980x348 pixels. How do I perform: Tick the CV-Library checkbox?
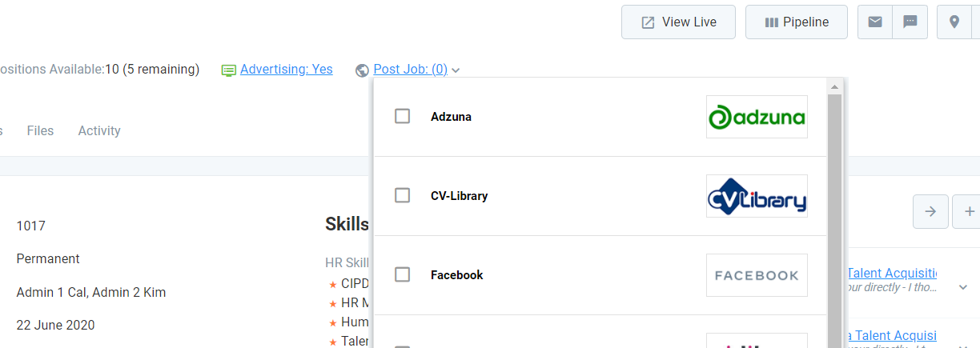click(403, 196)
